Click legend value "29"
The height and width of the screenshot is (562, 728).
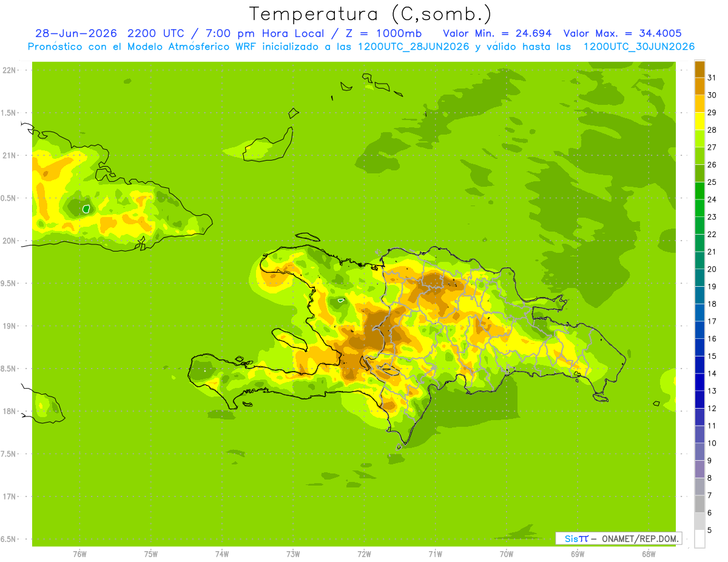(x=712, y=112)
